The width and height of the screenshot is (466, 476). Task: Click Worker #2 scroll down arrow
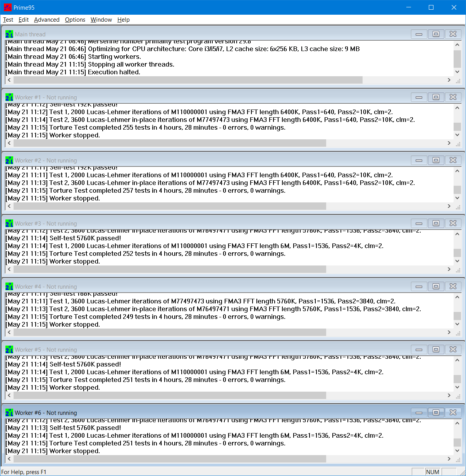457,198
